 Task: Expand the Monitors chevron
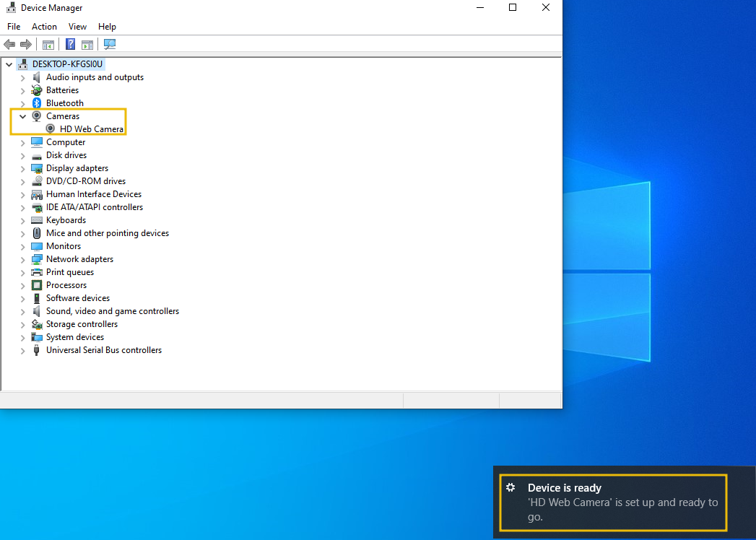click(22, 247)
